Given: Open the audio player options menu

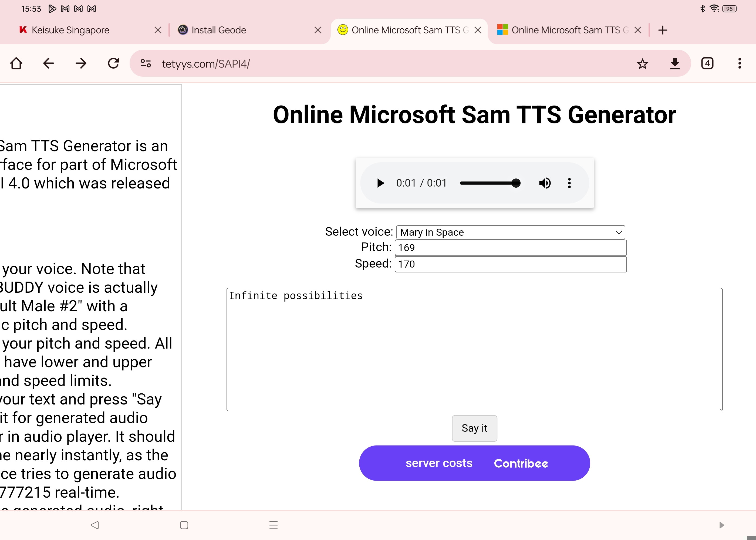Looking at the screenshot, I should point(569,183).
